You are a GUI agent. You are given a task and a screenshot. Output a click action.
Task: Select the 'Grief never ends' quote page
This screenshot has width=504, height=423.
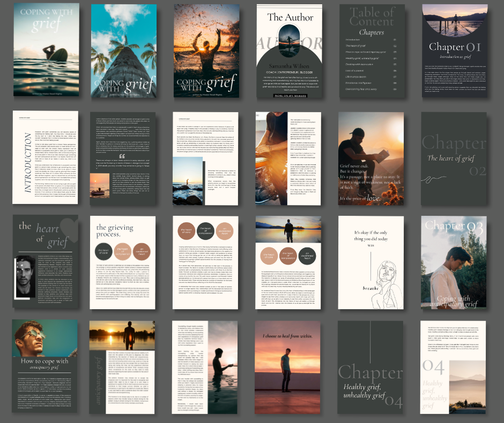tap(371, 157)
